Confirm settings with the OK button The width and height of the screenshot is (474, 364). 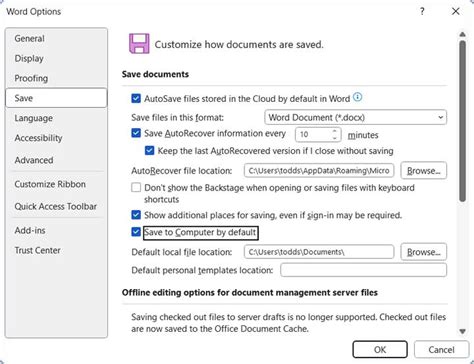click(x=380, y=349)
